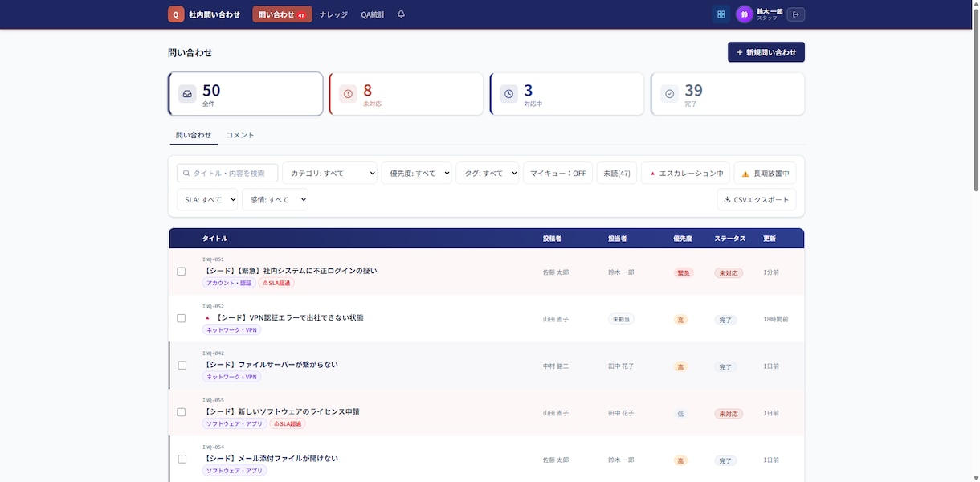The image size is (980, 482).
Task: Click the アカウント・認証 tag
Action: [x=229, y=284]
